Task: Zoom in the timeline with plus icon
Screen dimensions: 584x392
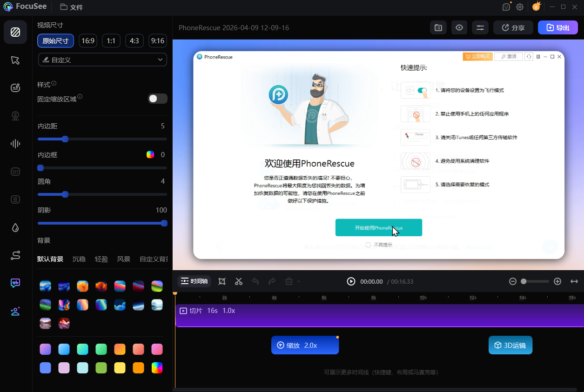Action: 557,281
